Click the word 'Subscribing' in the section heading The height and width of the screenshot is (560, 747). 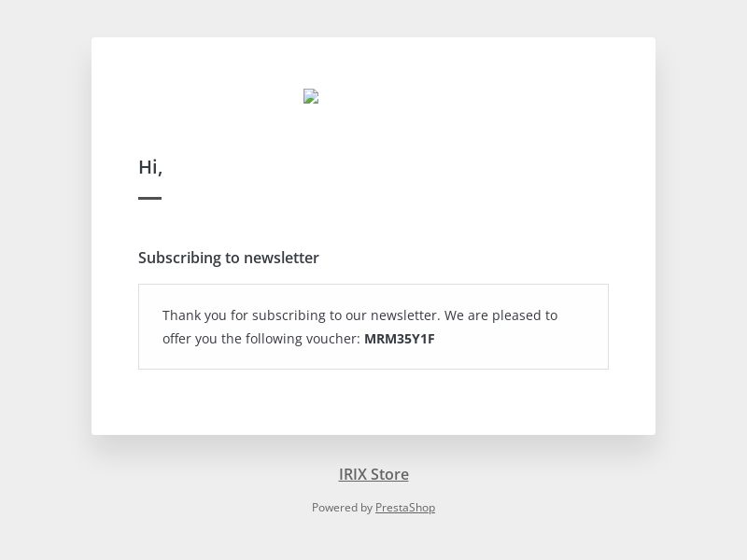[179, 258]
